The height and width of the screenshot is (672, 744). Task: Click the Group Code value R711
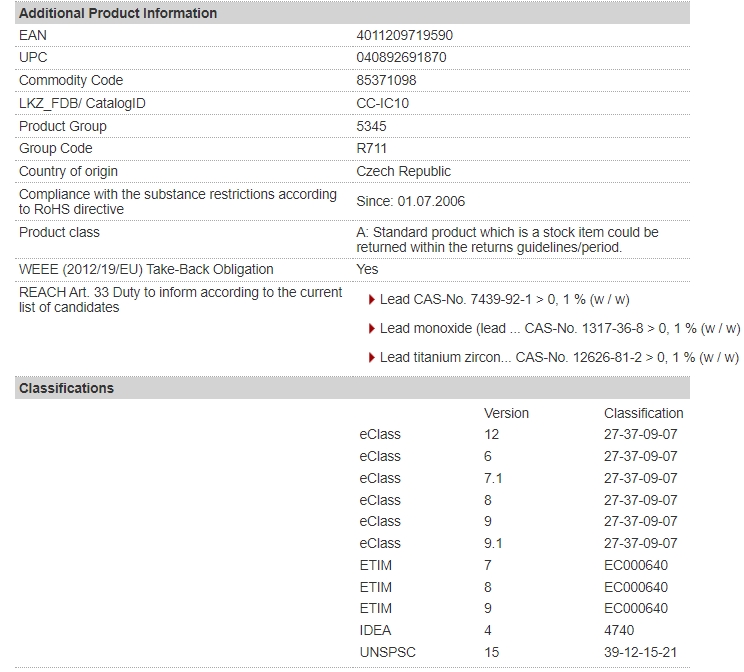(x=372, y=148)
